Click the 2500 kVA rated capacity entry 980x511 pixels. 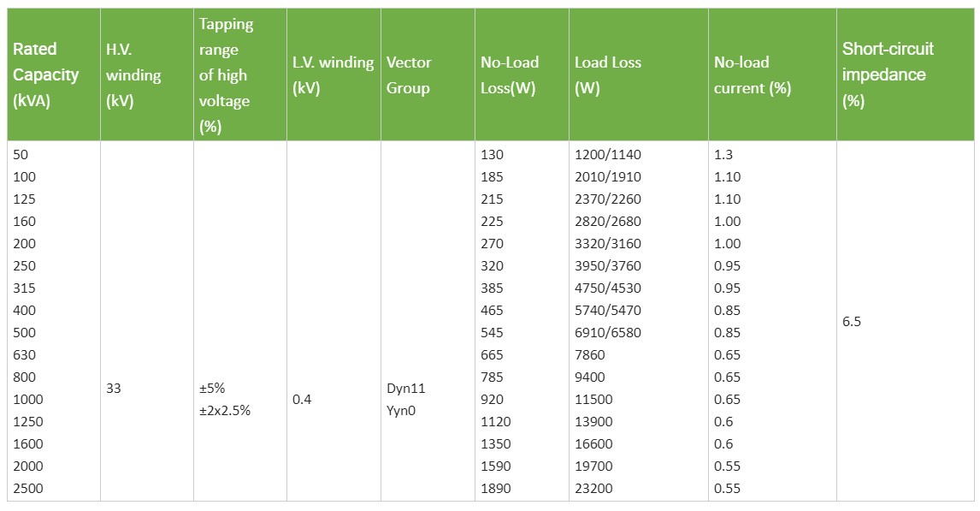coord(27,489)
